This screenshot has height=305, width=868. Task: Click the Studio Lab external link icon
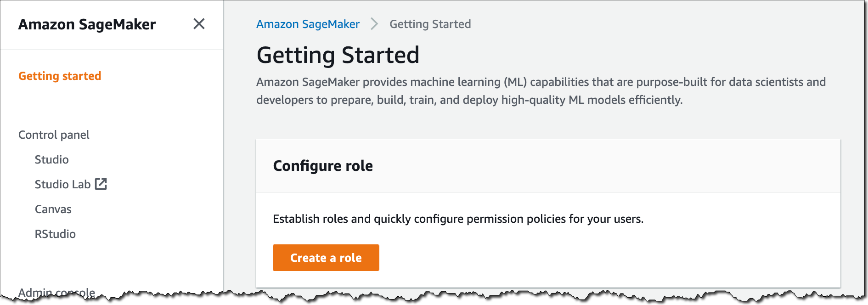(x=101, y=184)
